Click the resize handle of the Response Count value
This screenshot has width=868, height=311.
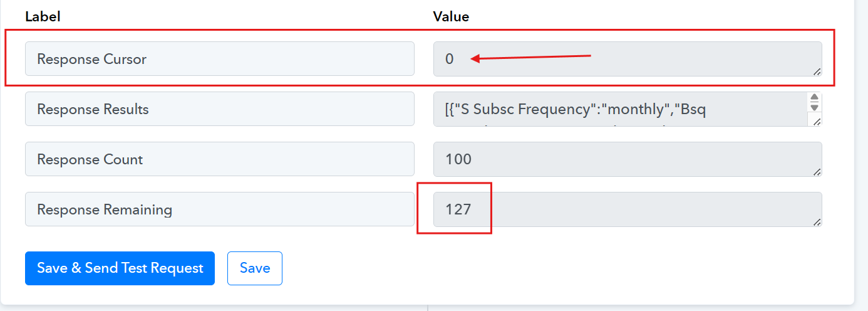(817, 172)
